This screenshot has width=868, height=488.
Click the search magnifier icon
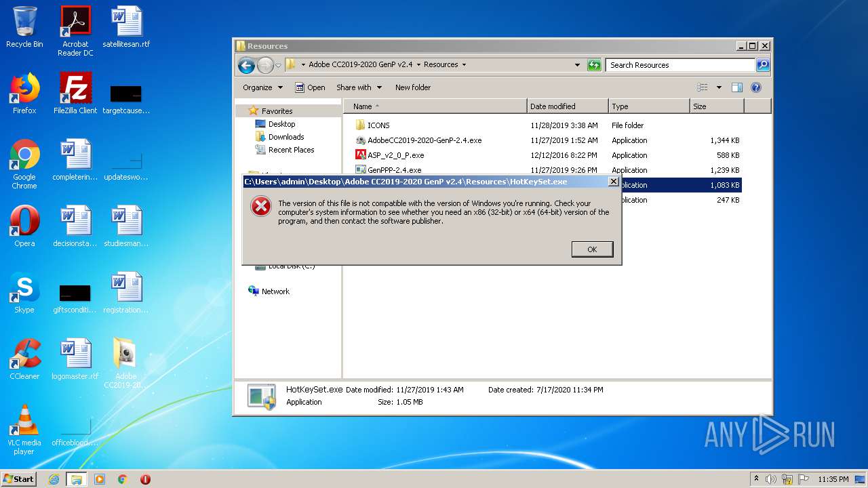[x=762, y=65]
